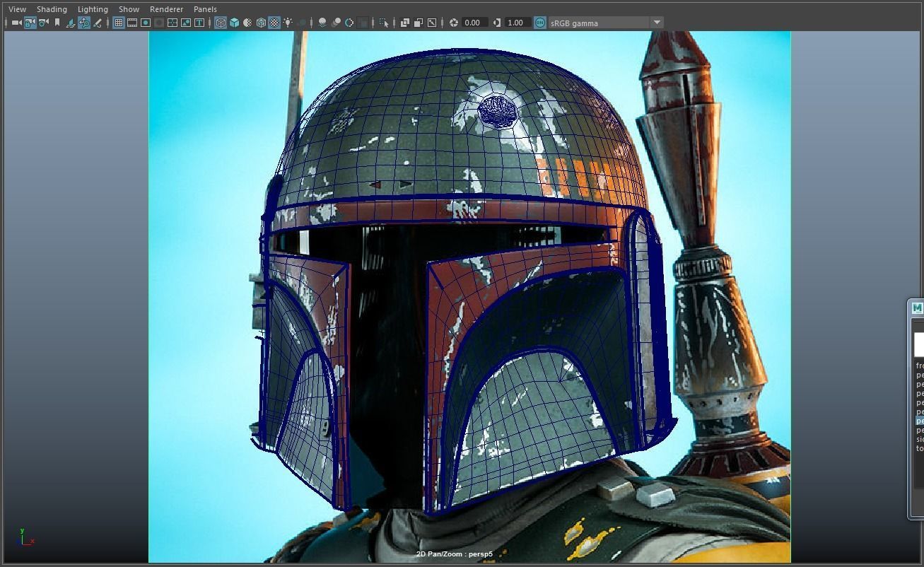Click the Use All Lights bulb icon
The height and width of the screenshot is (567, 924).
coord(288,23)
